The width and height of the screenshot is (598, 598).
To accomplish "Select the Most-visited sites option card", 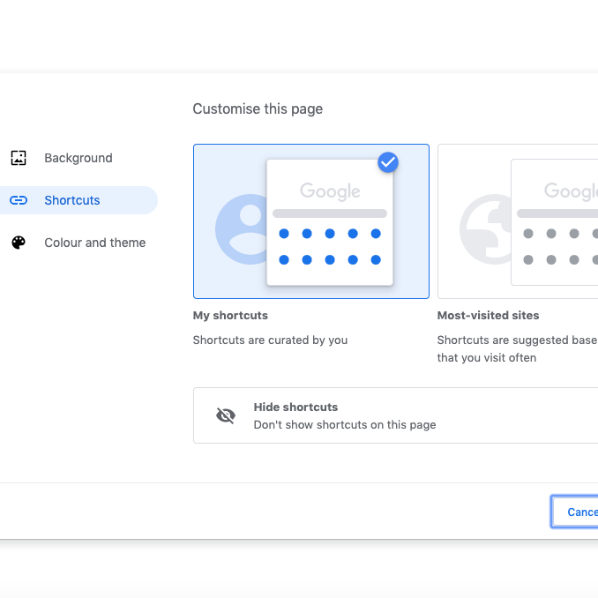I will [518, 221].
